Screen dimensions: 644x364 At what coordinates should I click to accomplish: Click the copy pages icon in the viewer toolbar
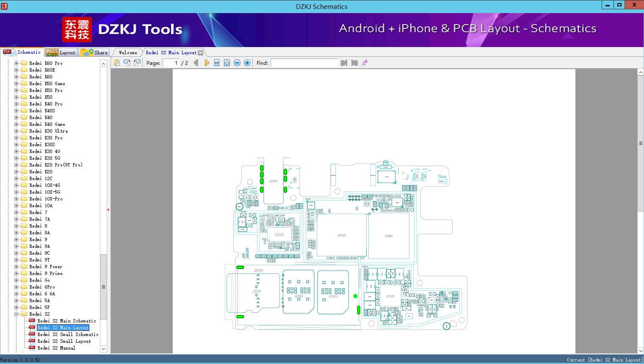(x=117, y=63)
